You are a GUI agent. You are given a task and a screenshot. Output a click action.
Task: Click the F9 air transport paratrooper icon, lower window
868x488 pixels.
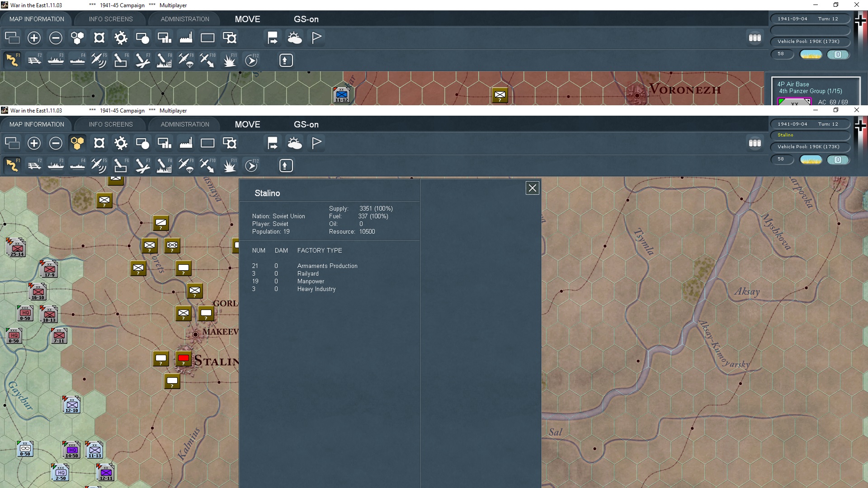186,166
